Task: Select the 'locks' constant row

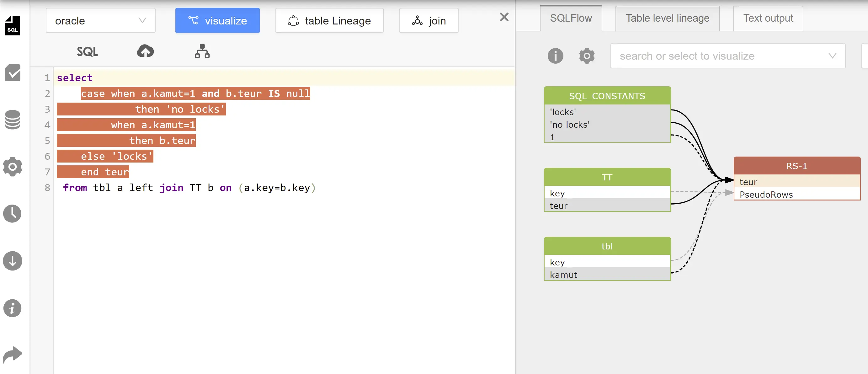Action: 607,111
